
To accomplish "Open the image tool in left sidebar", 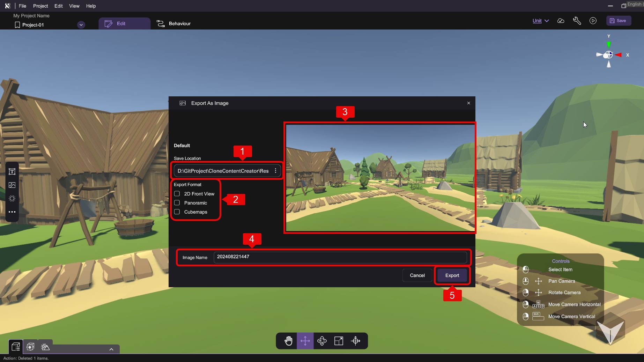I will [12, 185].
